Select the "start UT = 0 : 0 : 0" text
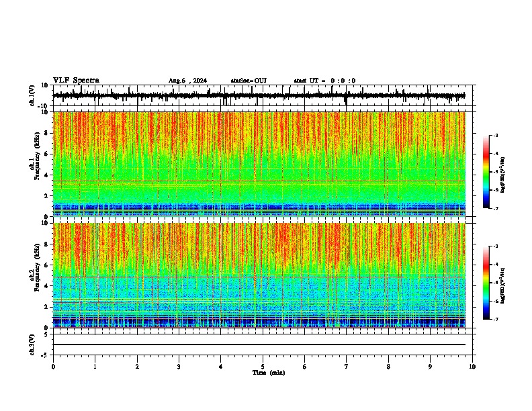Screen dimensions: 532x411 point(324,81)
